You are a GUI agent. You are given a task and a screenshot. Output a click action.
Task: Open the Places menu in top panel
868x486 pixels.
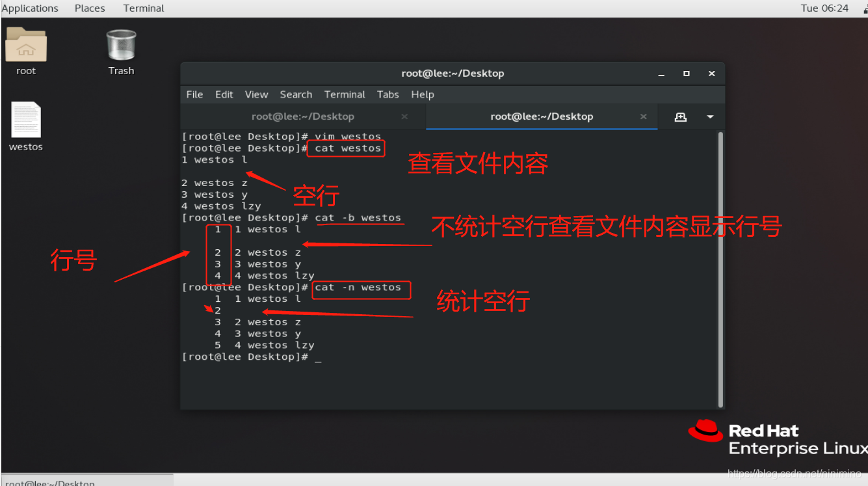(x=90, y=8)
